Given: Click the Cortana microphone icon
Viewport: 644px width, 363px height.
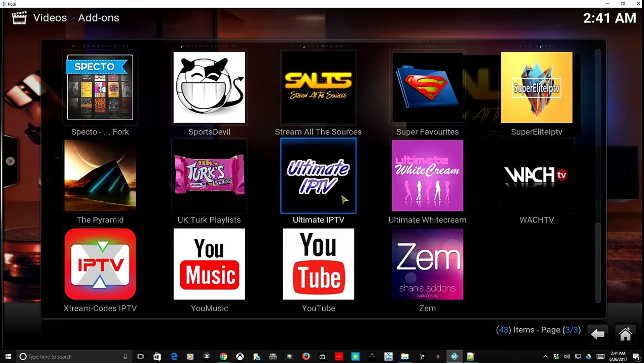Looking at the screenshot, I should [x=125, y=357].
